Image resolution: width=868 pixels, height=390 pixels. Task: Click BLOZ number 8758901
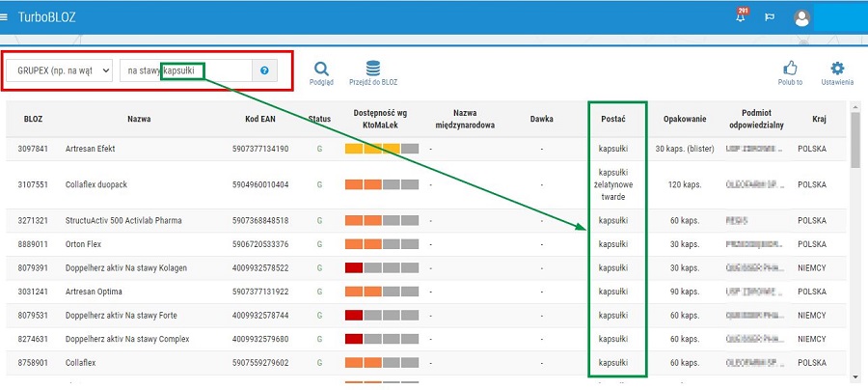point(33,363)
